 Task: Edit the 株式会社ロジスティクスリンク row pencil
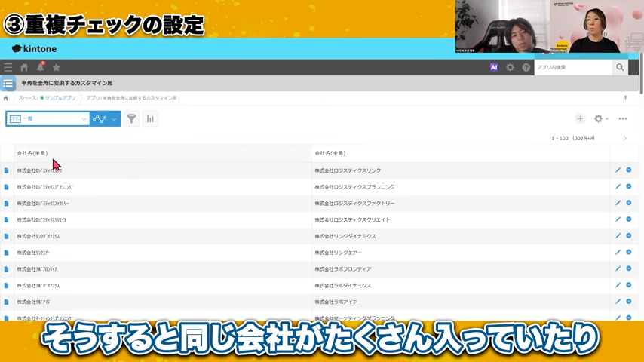(618, 170)
